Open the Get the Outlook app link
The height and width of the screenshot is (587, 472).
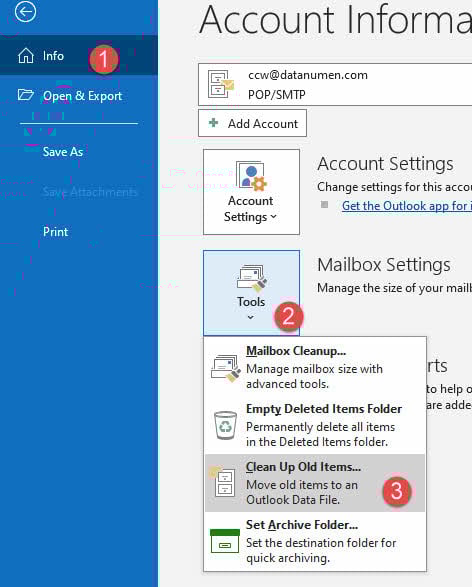coord(407,206)
